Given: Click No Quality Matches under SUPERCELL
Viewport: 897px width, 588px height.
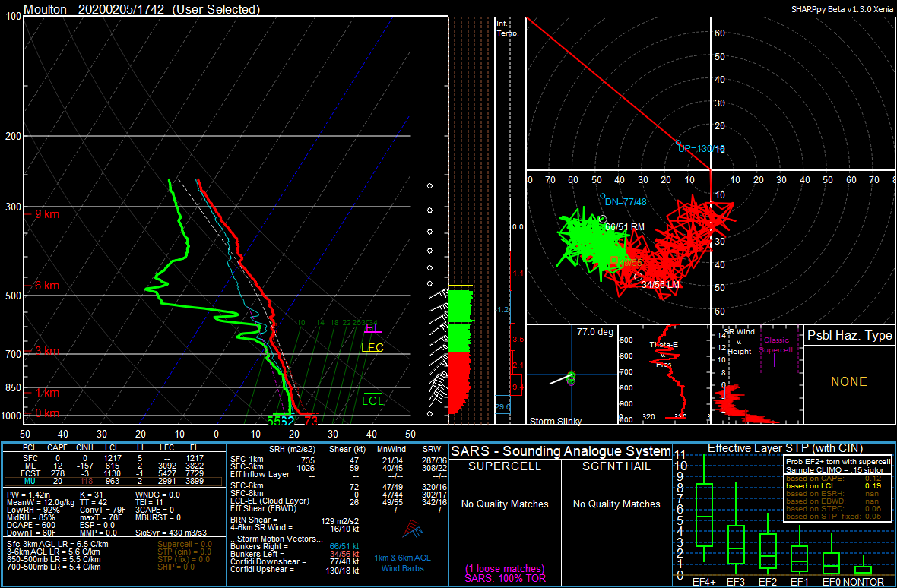Looking at the screenshot, I should click(505, 504).
